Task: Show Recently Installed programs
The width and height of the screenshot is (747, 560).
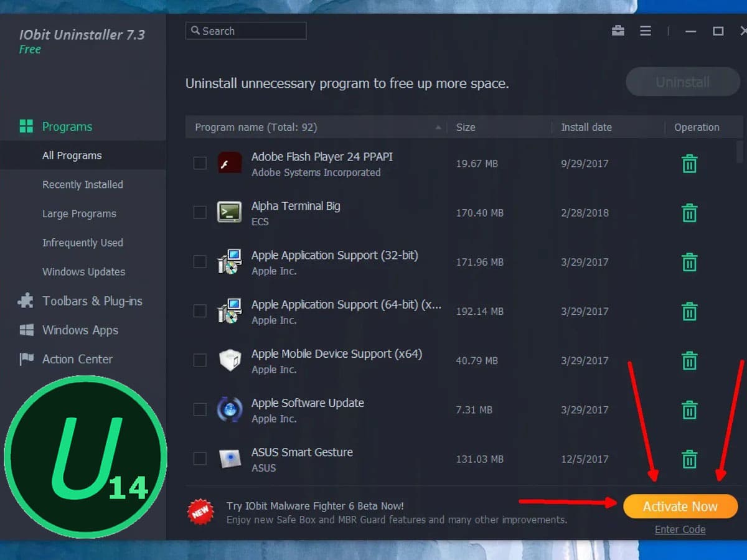Action: point(83,184)
